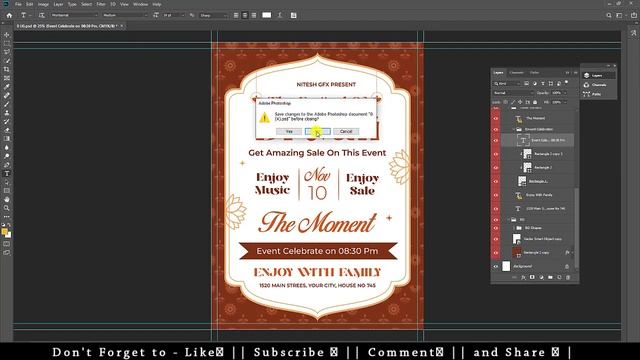The image size is (640, 360).
Task: Hide the BG group layer
Action: tap(496, 220)
